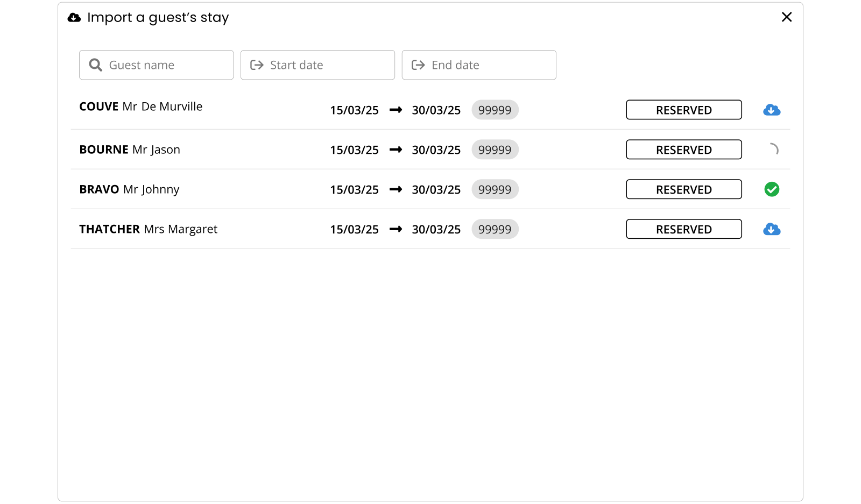The image size is (861, 504).
Task: Close the Import a guest's stay dialog
Action: (x=787, y=17)
